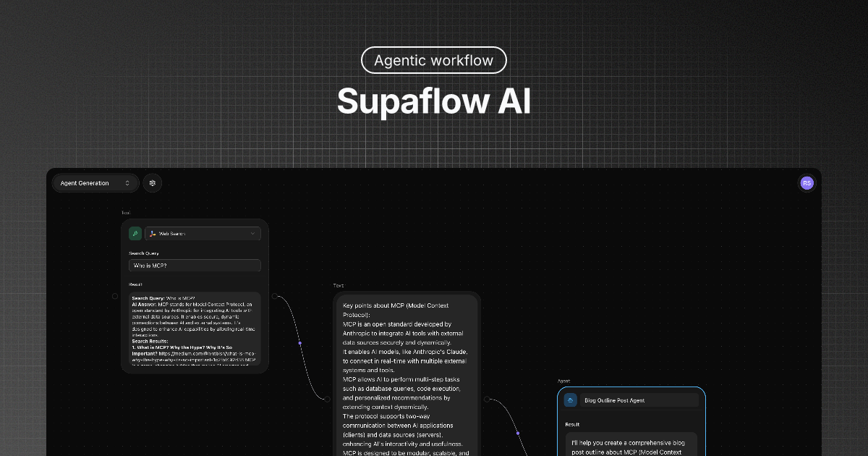This screenshot has width=868, height=456.
Task: Click the Anthropic icon on the agent node
Action: point(571,399)
